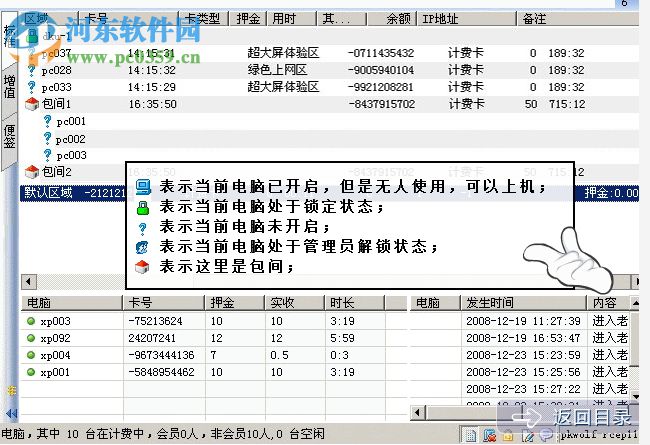Select the xp092 record name
This screenshot has width=650, height=445.
(55, 338)
